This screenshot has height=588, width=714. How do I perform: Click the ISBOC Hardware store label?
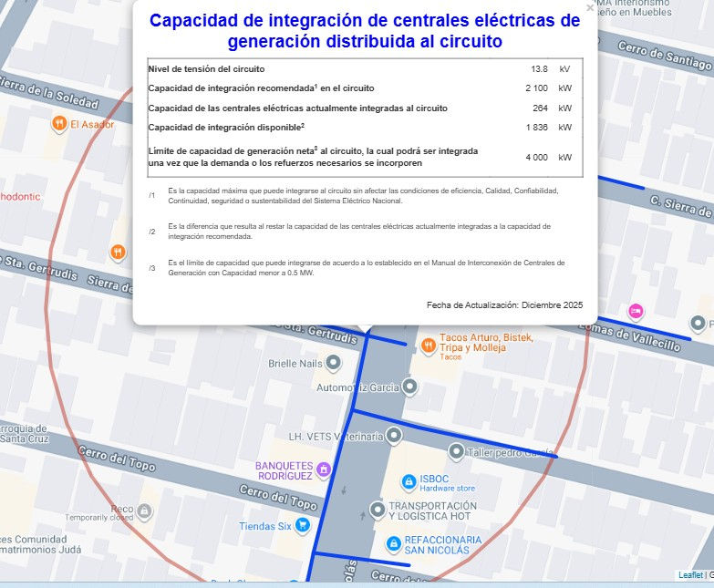[x=447, y=483]
